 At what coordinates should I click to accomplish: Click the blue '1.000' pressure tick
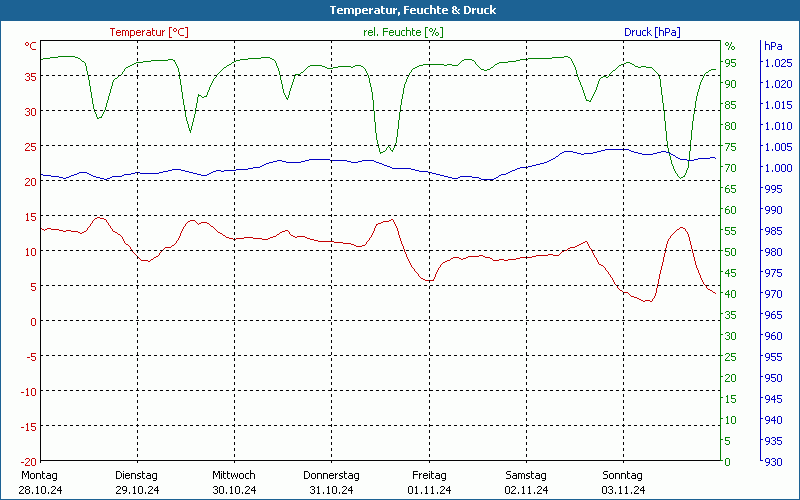[x=778, y=168]
